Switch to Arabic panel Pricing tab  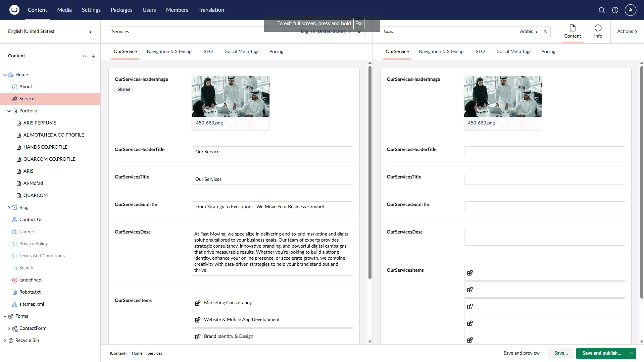(548, 52)
